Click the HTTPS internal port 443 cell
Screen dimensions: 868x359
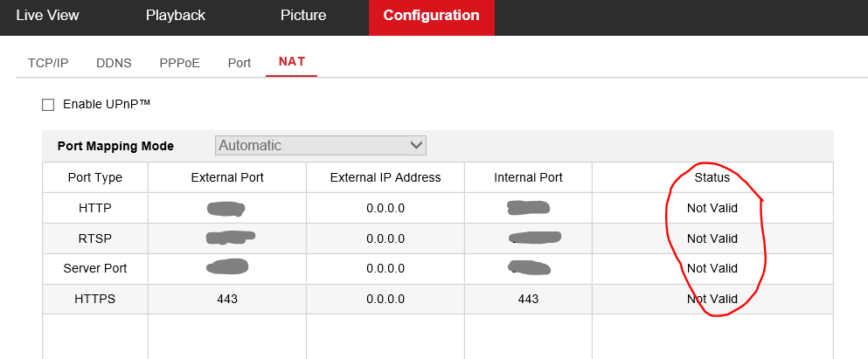point(528,299)
